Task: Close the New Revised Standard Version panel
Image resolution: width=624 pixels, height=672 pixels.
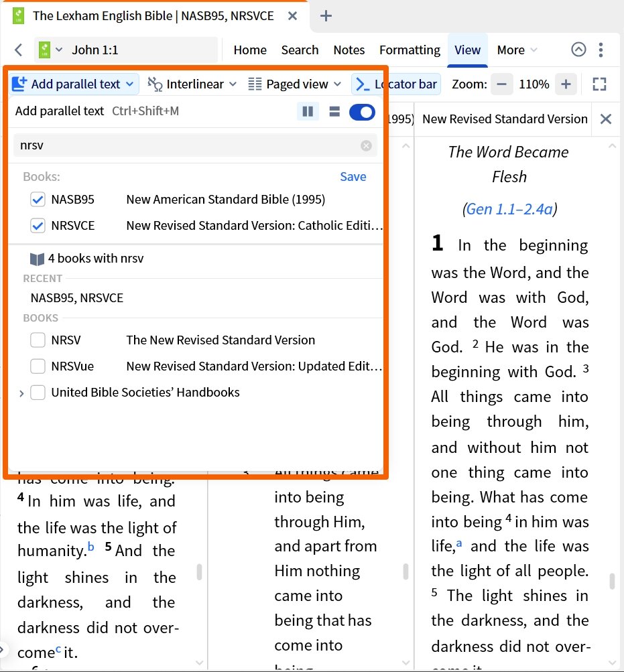Action: (x=605, y=119)
